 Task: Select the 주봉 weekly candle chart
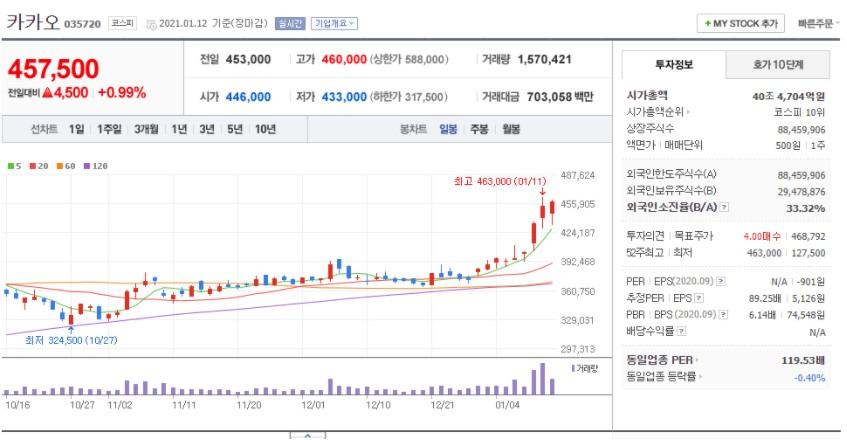click(x=479, y=129)
